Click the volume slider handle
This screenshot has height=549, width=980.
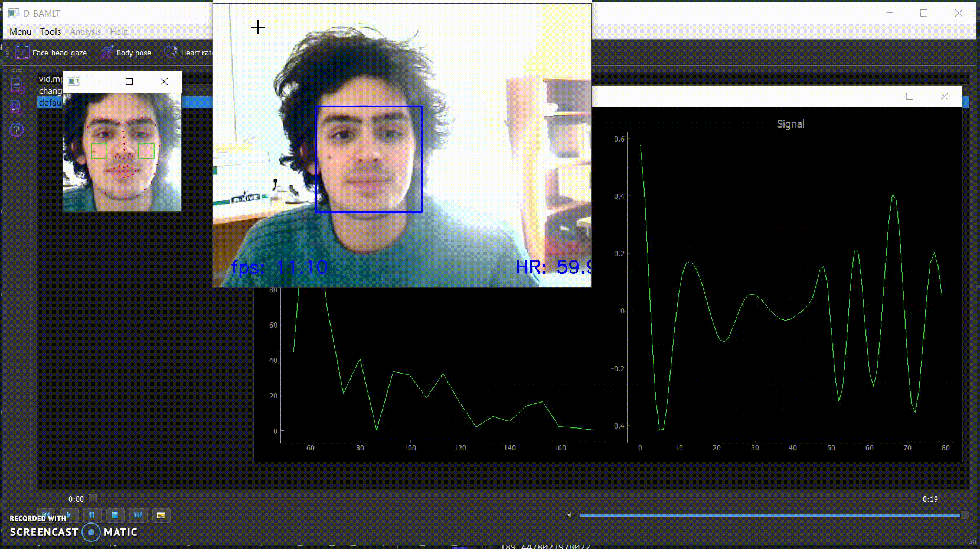965,515
